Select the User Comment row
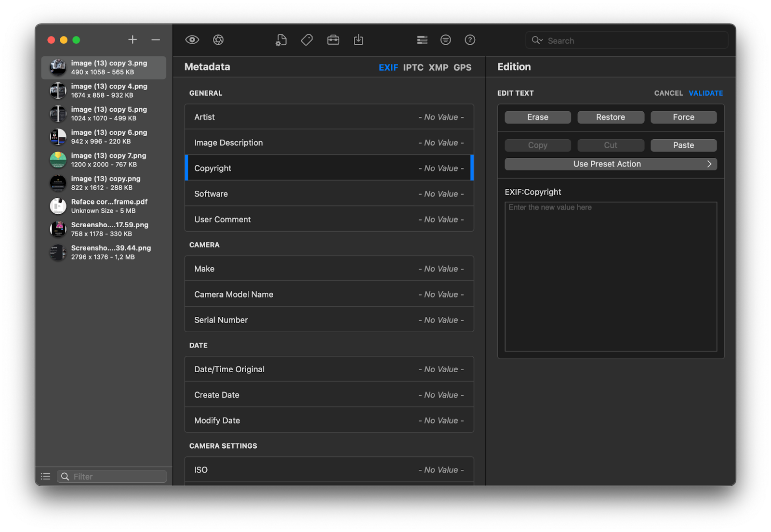 click(329, 219)
